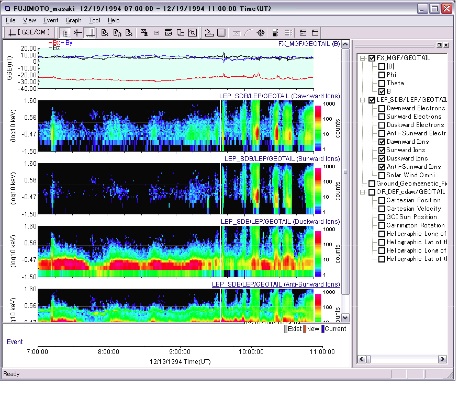Screen dimensions: 457x398
Task: Click the grayed curved-line toolbar icon
Action: 248,33
